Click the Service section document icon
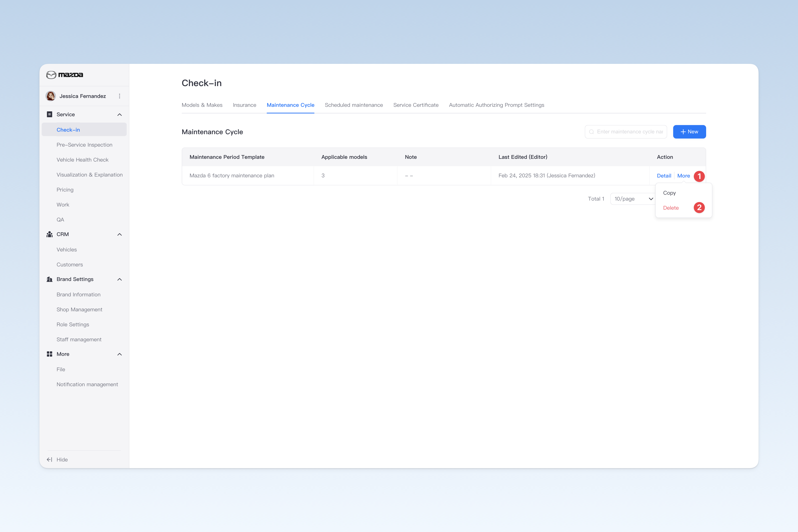This screenshot has height=532, width=798. click(49, 114)
